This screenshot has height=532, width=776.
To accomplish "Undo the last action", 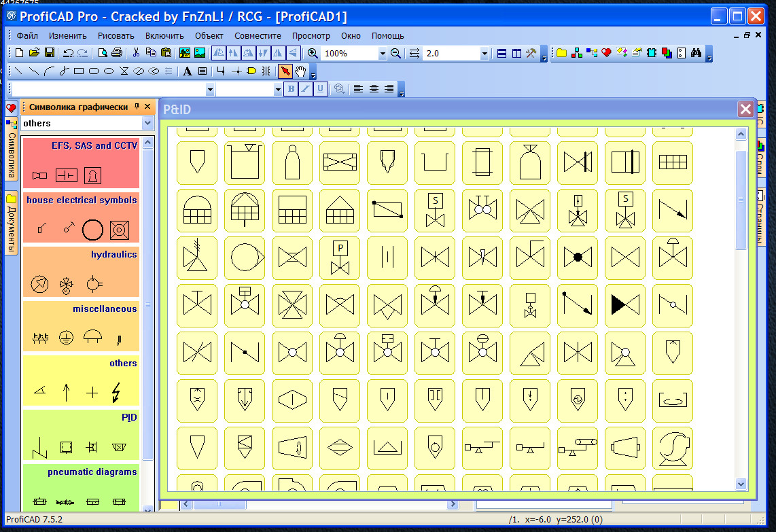I will click(69, 53).
